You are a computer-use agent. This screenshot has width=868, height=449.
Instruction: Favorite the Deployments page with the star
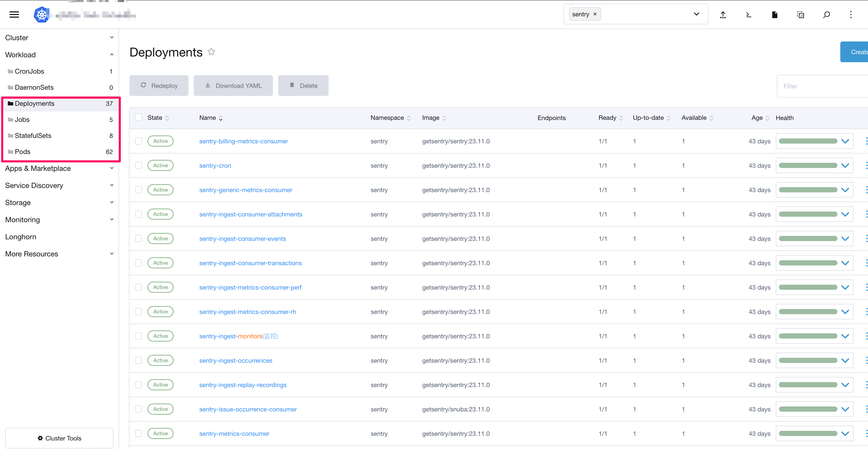[211, 52]
